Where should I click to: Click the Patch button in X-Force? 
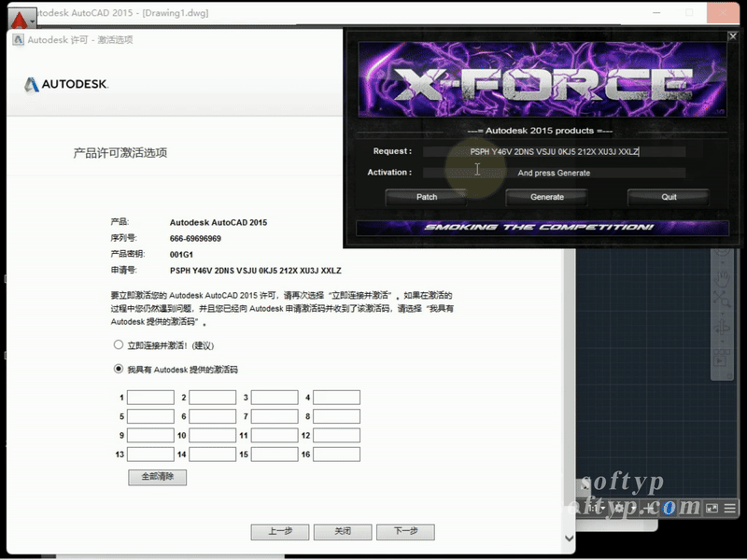[x=427, y=197]
